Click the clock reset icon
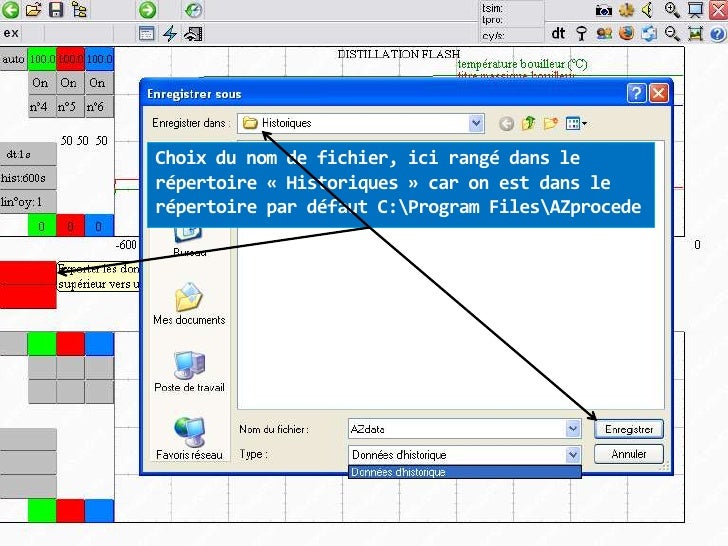Viewport: 728px width, 546px height. click(193, 10)
